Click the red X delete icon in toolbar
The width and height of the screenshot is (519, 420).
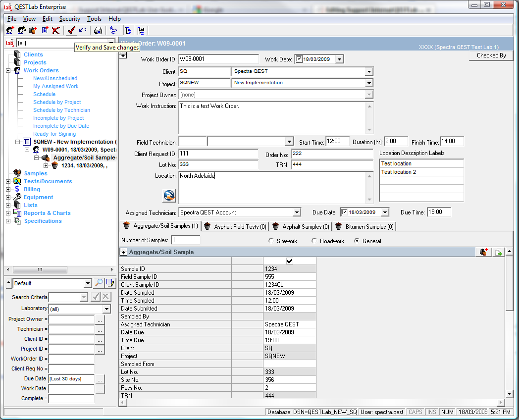pyautogui.click(x=55, y=30)
